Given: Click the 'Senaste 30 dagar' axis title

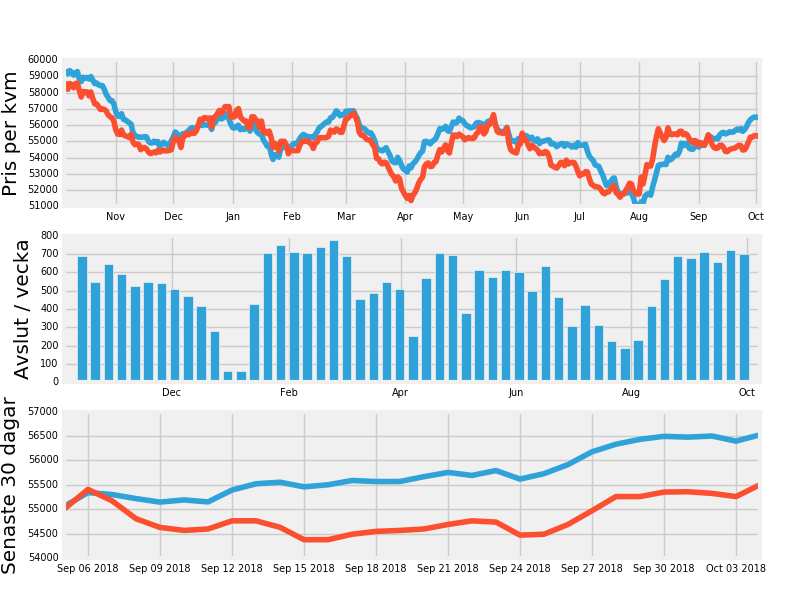Looking at the screenshot, I should click(x=11, y=485).
